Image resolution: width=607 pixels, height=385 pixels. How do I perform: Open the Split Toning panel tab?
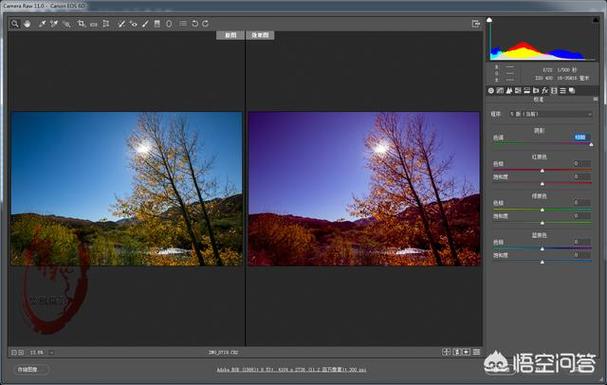527,91
